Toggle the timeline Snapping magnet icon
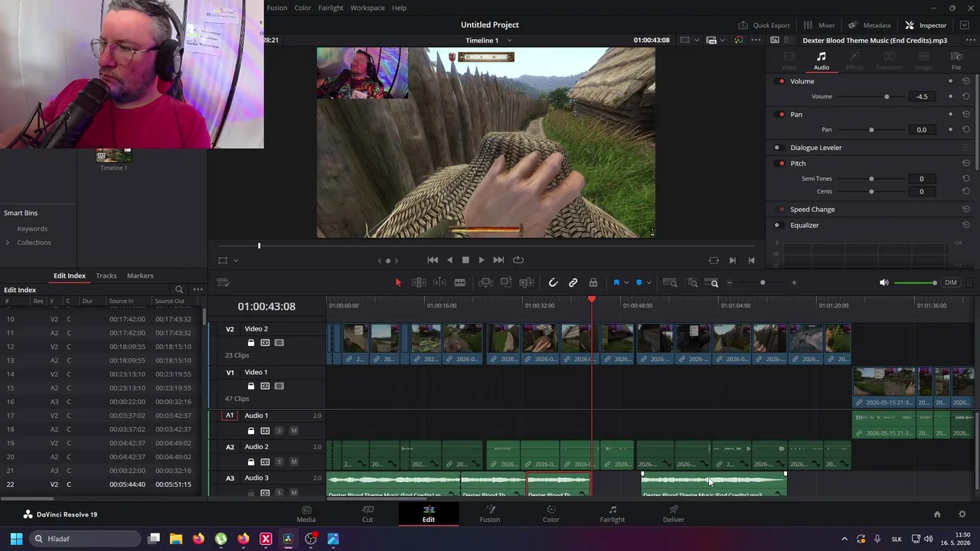Image resolution: width=980 pixels, height=551 pixels. point(553,282)
